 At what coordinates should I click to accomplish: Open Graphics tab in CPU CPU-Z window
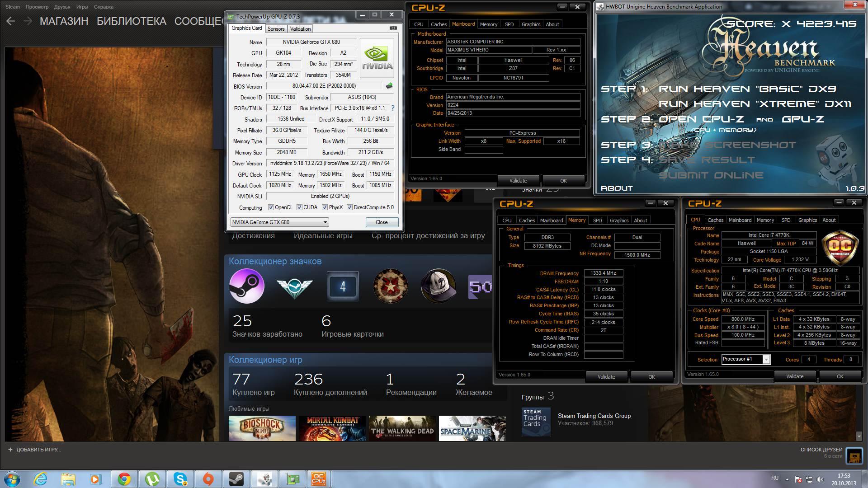807,220
